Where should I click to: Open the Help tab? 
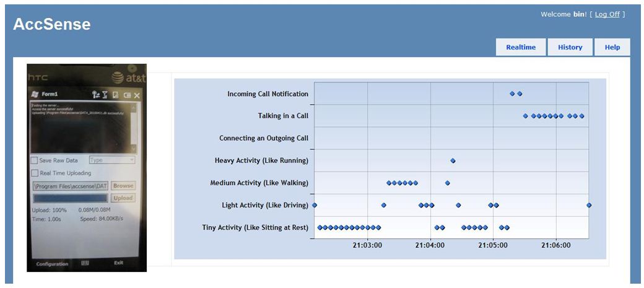pos(612,47)
